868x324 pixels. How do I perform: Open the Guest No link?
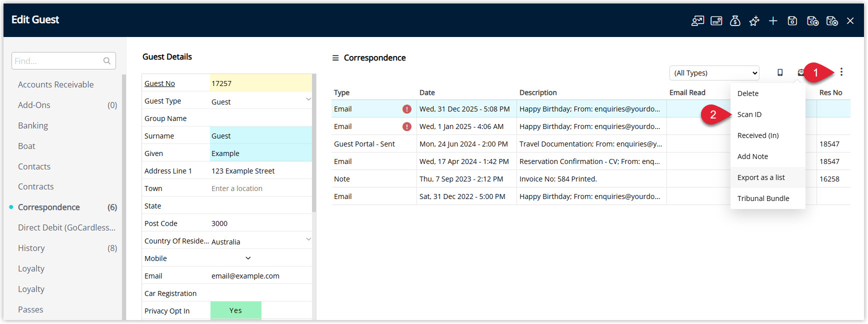coord(159,83)
